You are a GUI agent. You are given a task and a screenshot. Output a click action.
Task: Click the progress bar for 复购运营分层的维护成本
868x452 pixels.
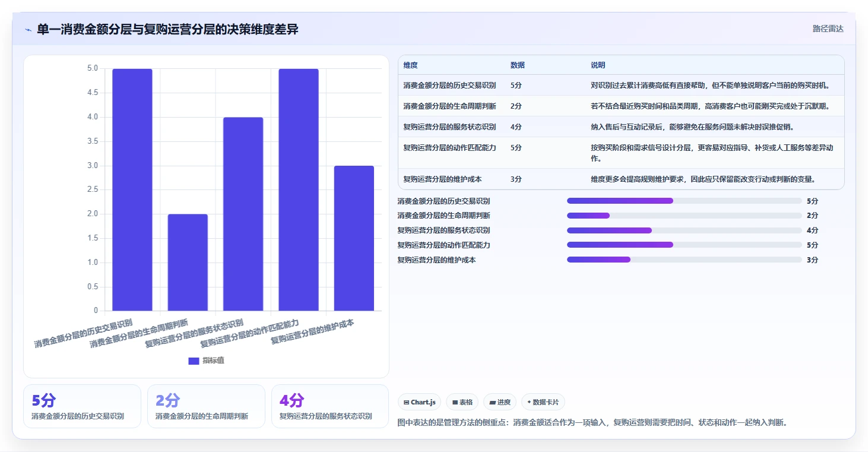[685, 260]
